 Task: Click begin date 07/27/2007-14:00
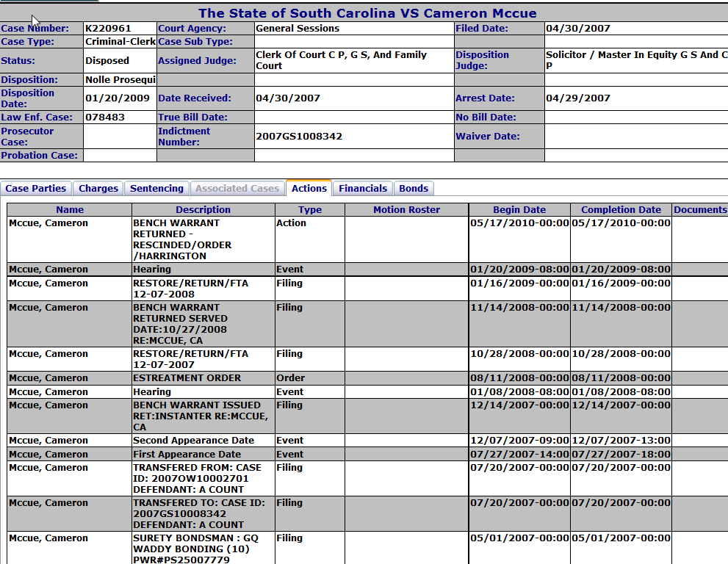[519, 454]
